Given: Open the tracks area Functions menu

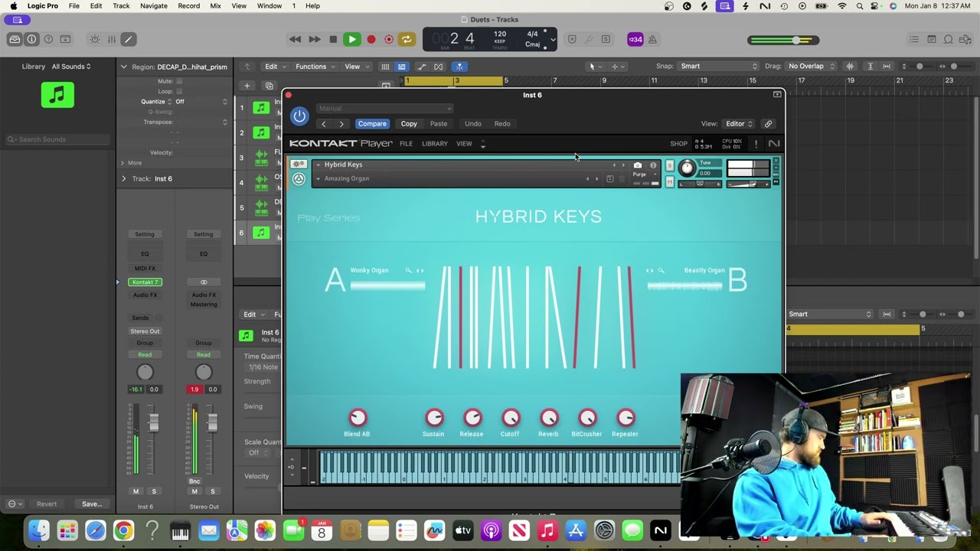Looking at the screenshot, I should click(315, 67).
